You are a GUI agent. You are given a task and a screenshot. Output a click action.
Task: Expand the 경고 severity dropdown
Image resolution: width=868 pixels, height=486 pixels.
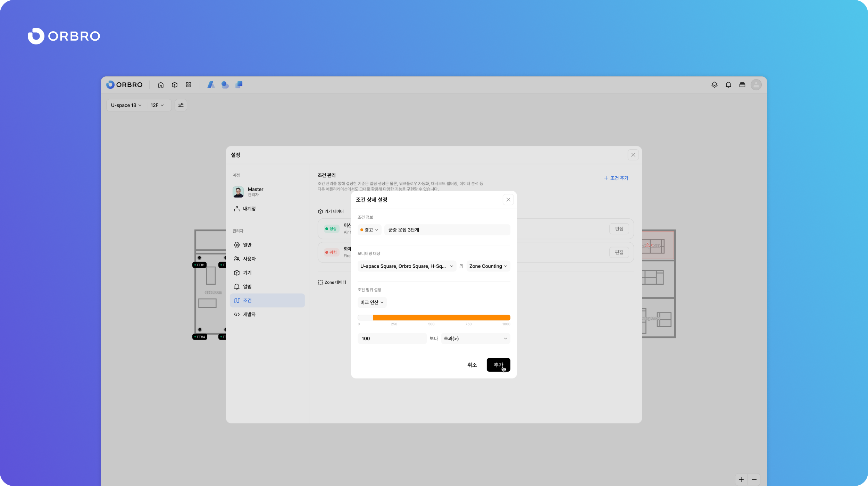click(x=369, y=230)
